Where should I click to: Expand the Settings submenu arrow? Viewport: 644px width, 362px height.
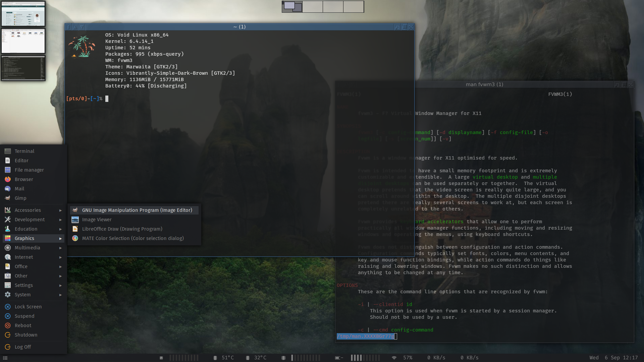click(60, 286)
